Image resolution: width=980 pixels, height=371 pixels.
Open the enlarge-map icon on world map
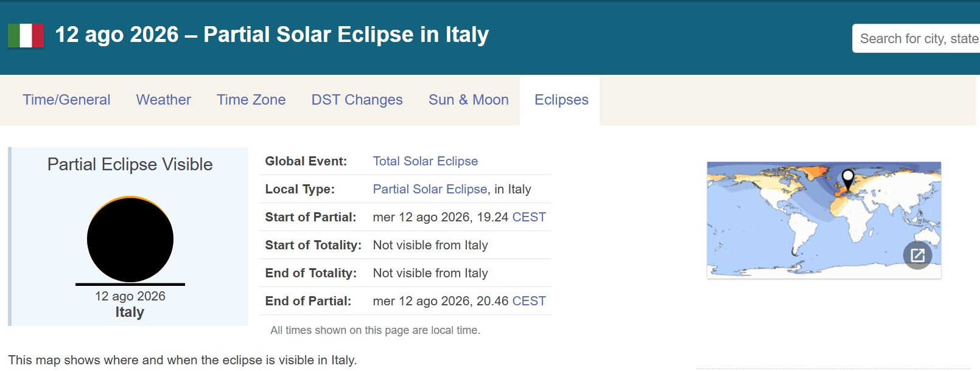click(917, 255)
